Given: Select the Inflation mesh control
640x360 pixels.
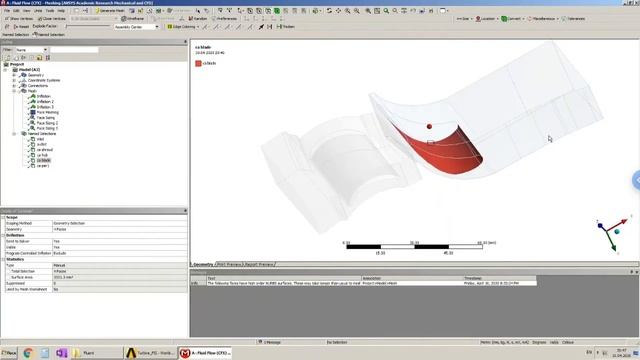Looking at the screenshot, I should click(43, 96).
